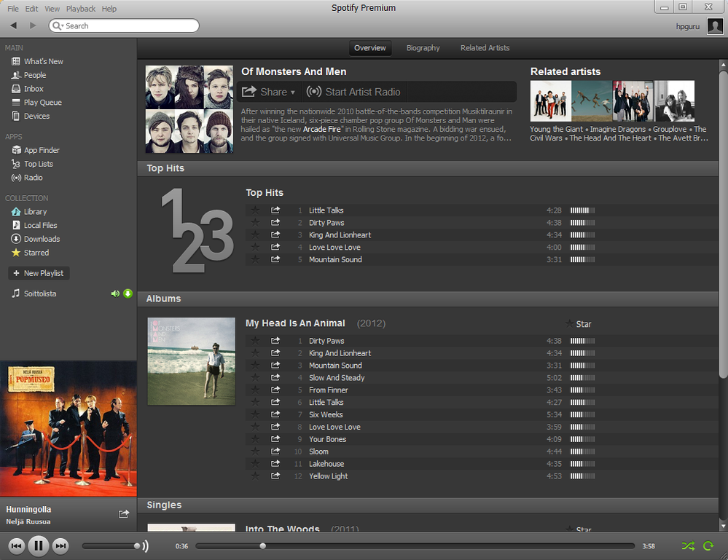Screen dimensions: 728x560
Task: Open the artist Share dropdown
Action: (269, 92)
